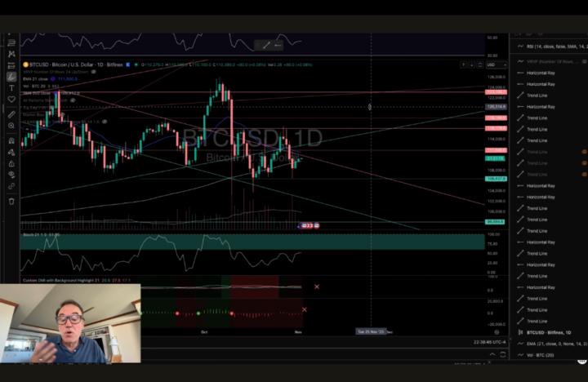The height and width of the screenshot is (382, 588).
Task: Activate the Zoom In magnifier tool
Action: (11, 126)
